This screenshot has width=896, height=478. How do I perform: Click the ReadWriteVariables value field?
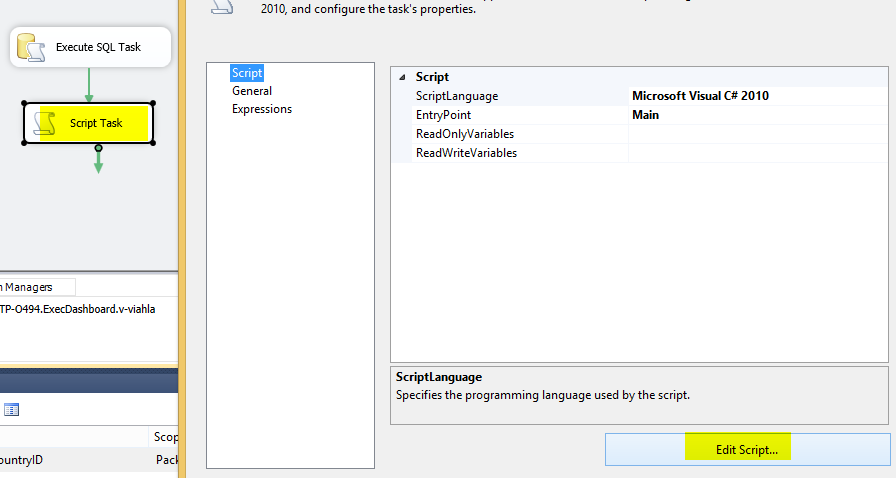pos(758,153)
